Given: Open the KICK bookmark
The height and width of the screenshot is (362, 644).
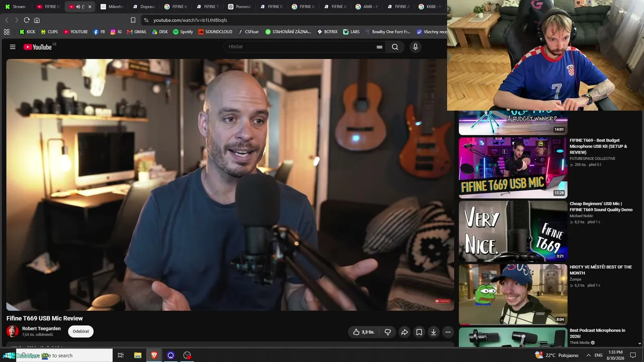Looking at the screenshot, I should tap(27, 32).
